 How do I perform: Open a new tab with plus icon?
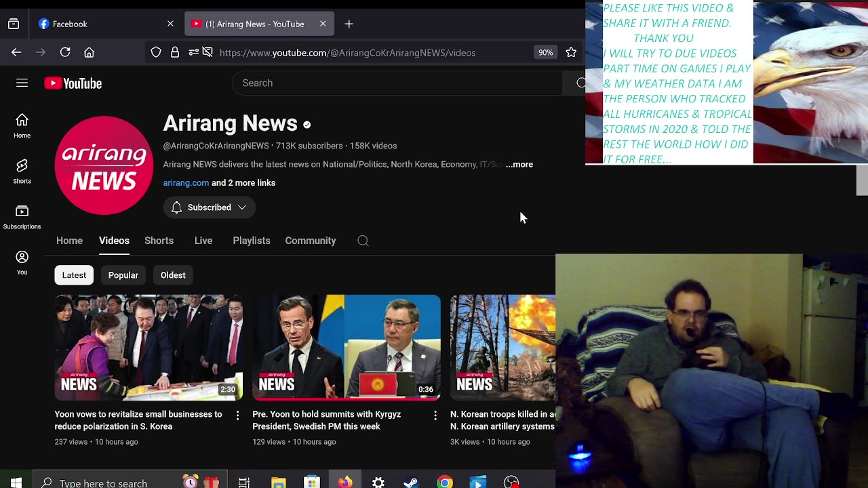[x=349, y=24]
